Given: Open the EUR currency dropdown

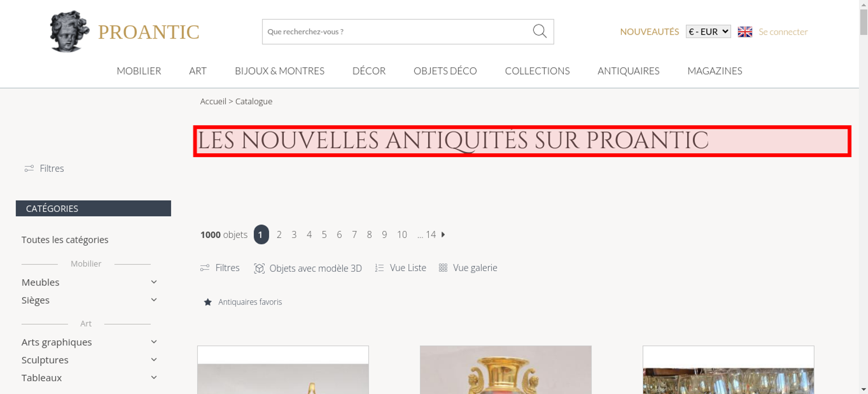Looking at the screenshot, I should click(x=708, y=32).
